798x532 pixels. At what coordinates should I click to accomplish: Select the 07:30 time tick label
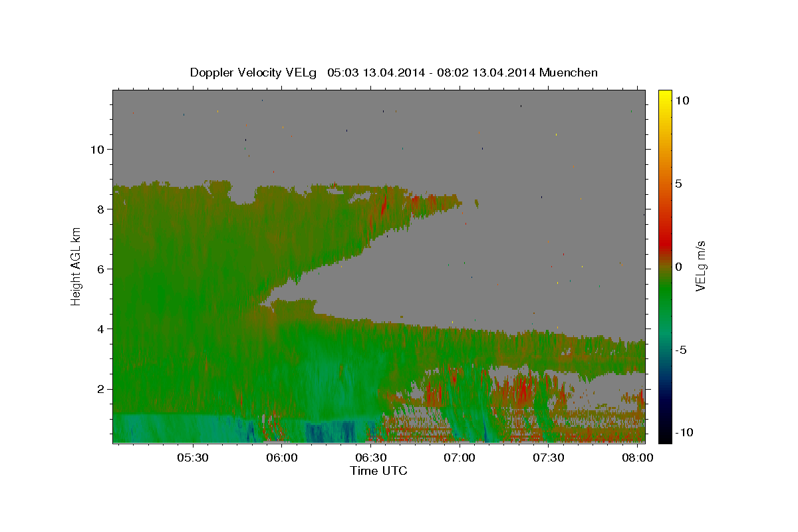(549, 458)
